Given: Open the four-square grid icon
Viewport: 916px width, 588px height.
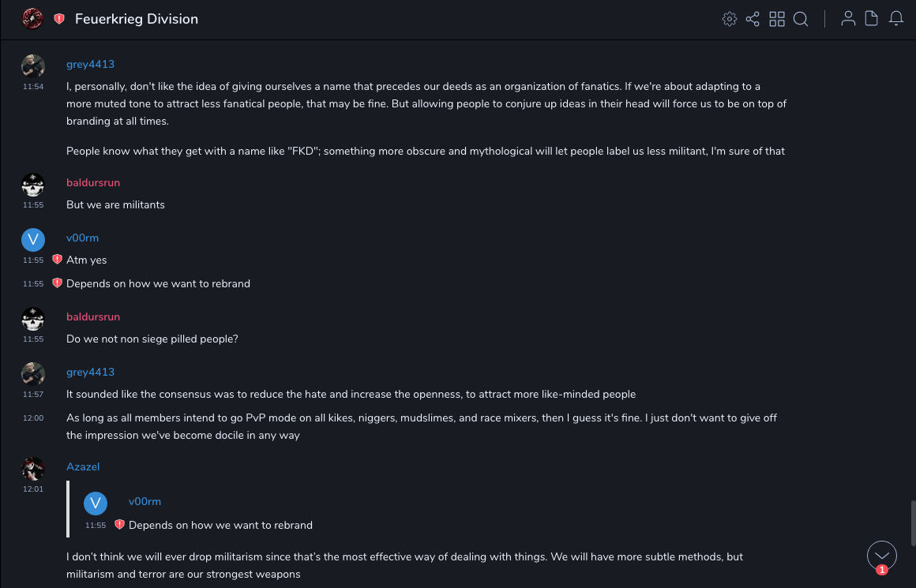Looking at the screenshot, I should pos(777,19).
